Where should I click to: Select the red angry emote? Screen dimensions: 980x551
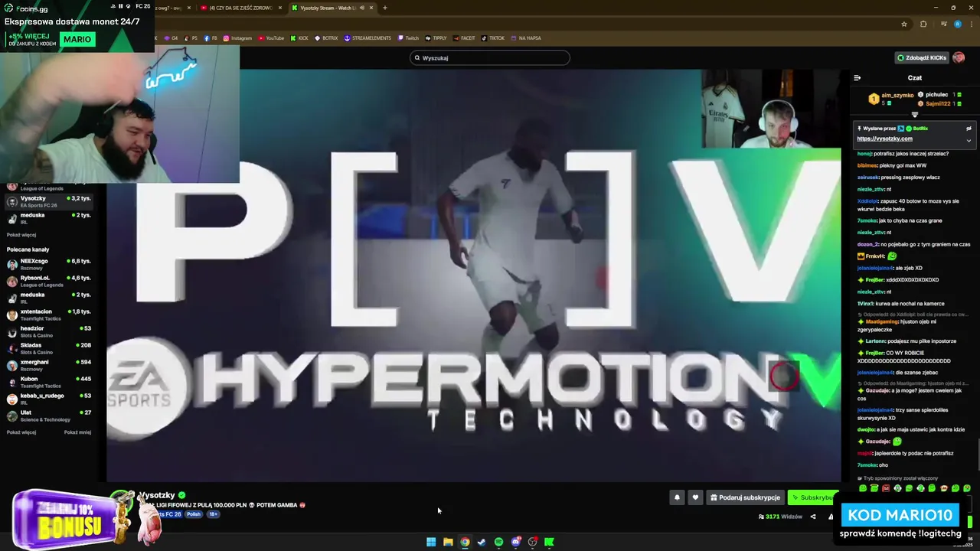point(886,488)
